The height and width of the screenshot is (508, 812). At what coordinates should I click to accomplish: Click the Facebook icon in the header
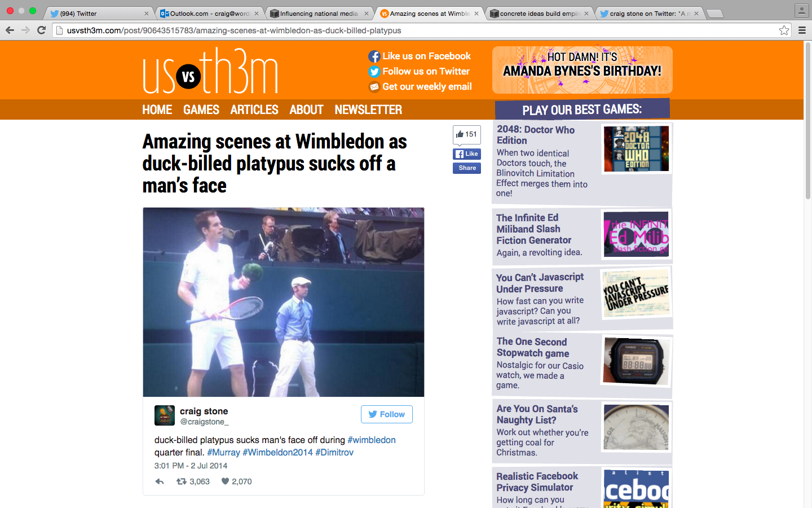374,56
